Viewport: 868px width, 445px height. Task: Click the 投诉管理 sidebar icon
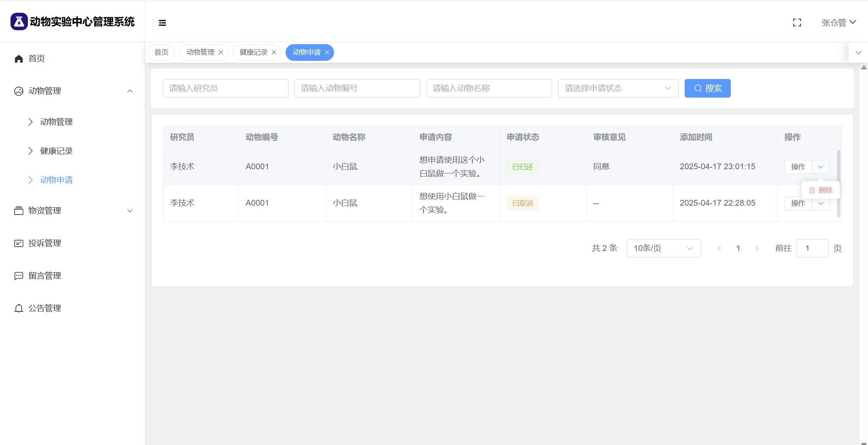tap(19, 243)
